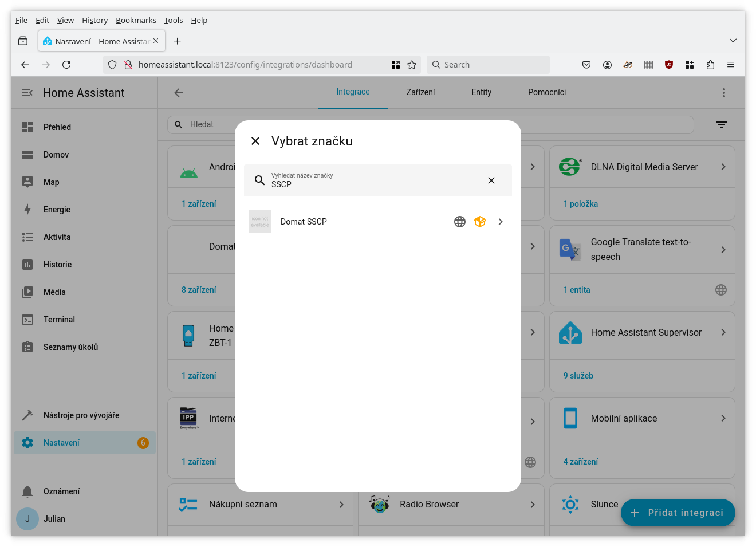Open Home Assistant Supervisor integration
This screenshot has height=547, width=756.
[642, 332]
